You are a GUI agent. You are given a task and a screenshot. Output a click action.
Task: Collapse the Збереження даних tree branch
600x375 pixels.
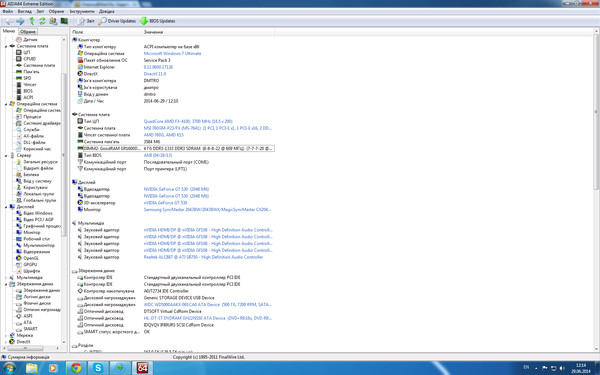pyautogui.click(x=6, y=284)
